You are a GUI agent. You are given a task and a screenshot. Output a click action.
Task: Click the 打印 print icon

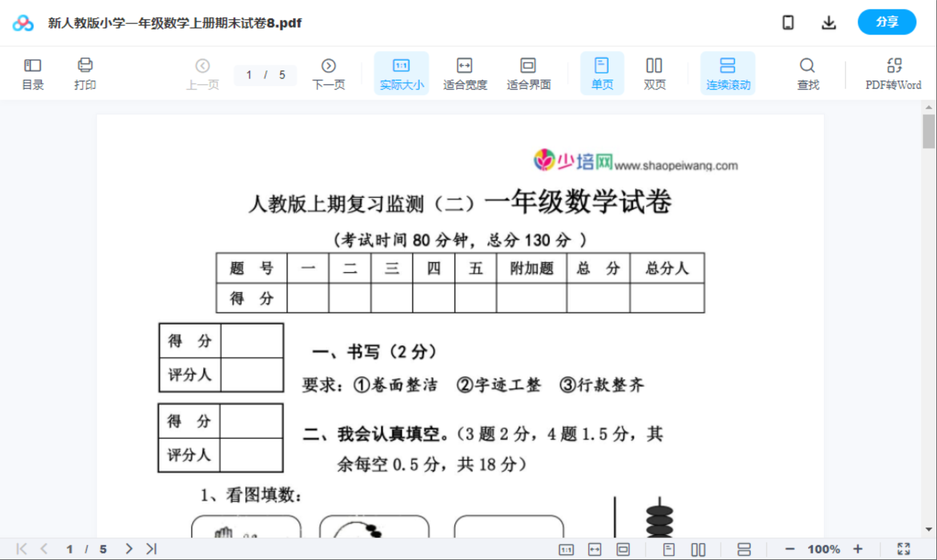tap(85, 73)
